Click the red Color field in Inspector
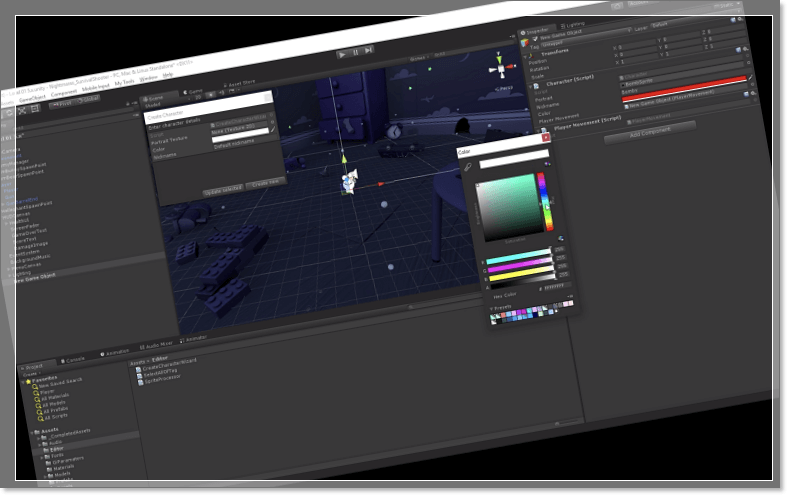Viewport: 788px width, 496px height. (684, 88)
